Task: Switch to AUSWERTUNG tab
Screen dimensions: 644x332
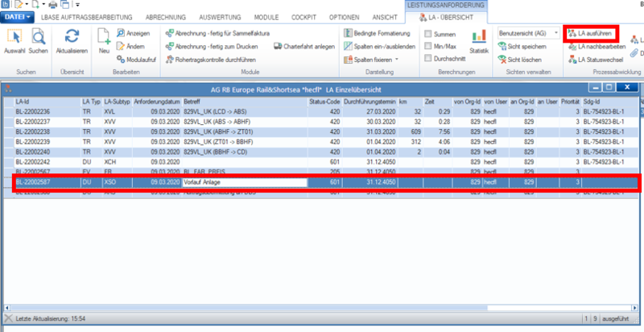Action: coord(220,17)
